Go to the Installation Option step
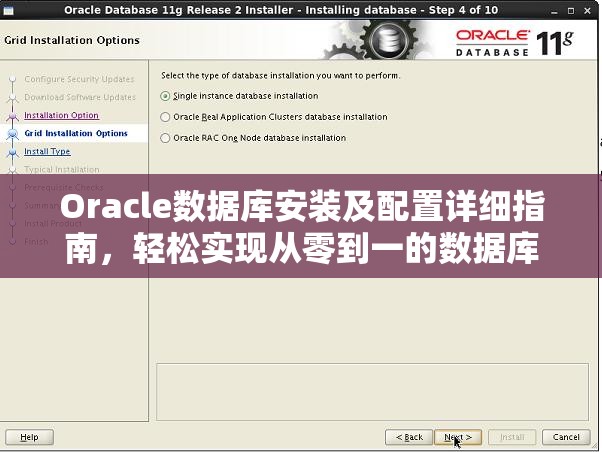 61,115
